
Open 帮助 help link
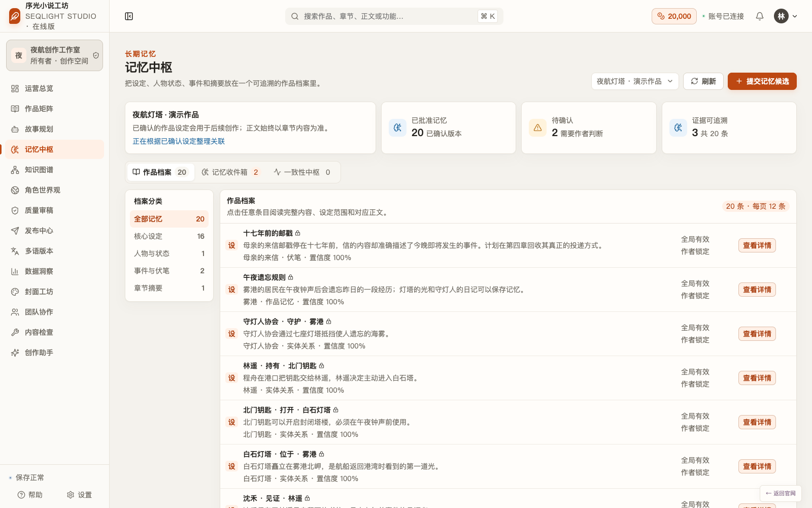pyautogui.click(x=30, y=495)
